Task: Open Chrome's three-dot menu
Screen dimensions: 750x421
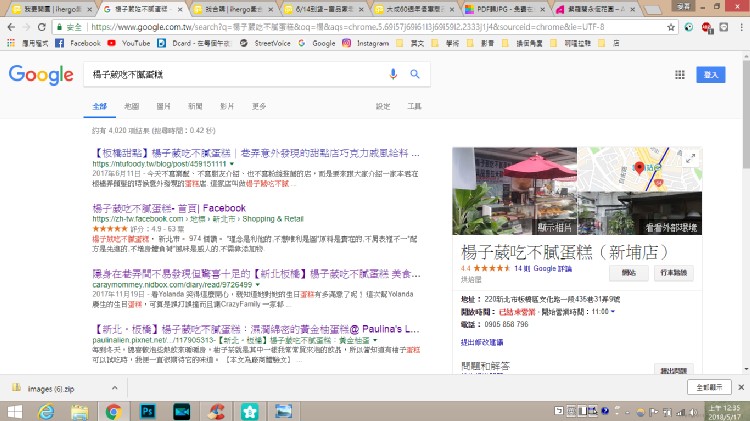Action: [x=741, y=27]
